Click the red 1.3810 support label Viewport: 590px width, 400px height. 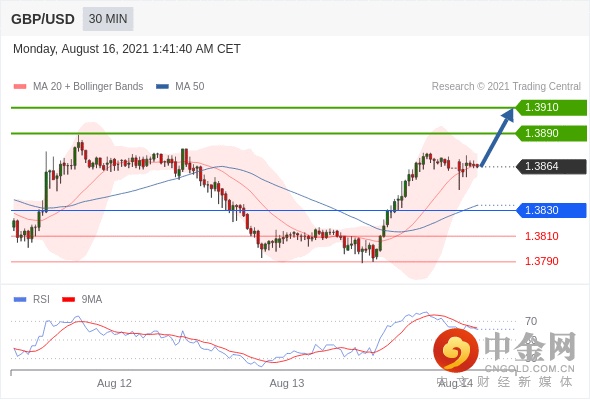tap(541, 236)
